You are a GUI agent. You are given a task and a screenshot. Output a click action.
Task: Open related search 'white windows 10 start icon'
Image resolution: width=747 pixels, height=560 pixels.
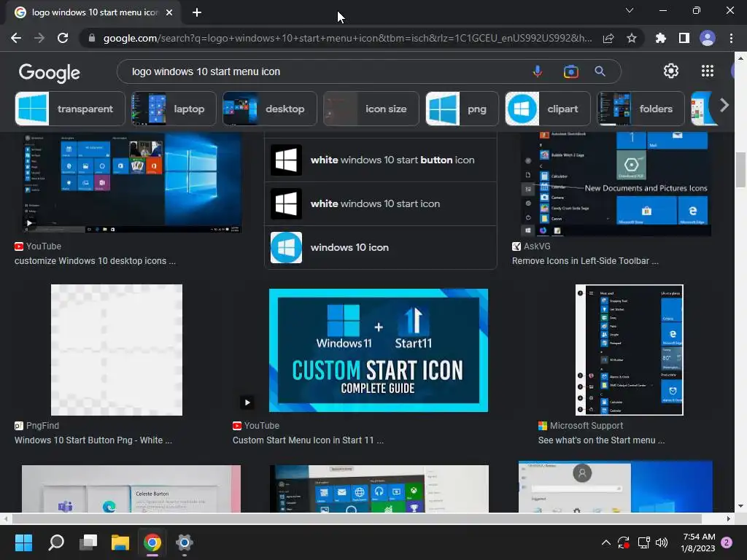pyautogui.click(x=381, y=204)
